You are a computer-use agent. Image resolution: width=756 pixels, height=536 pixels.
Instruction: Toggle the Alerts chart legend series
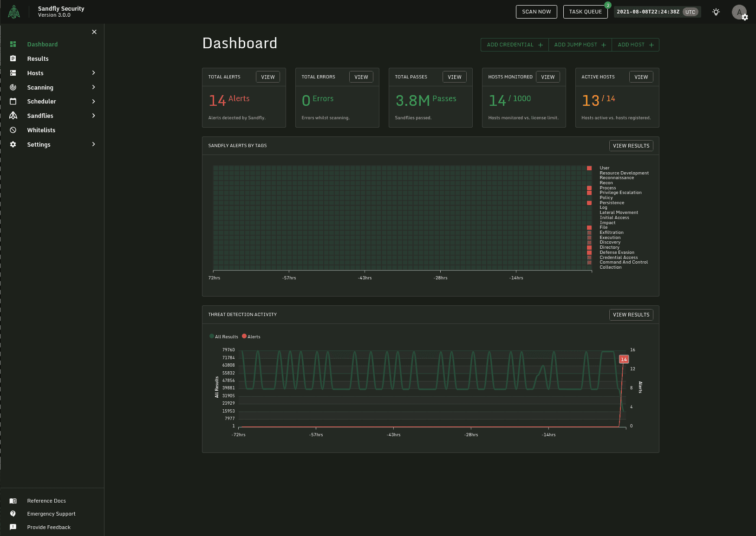(x=251, y=337)
